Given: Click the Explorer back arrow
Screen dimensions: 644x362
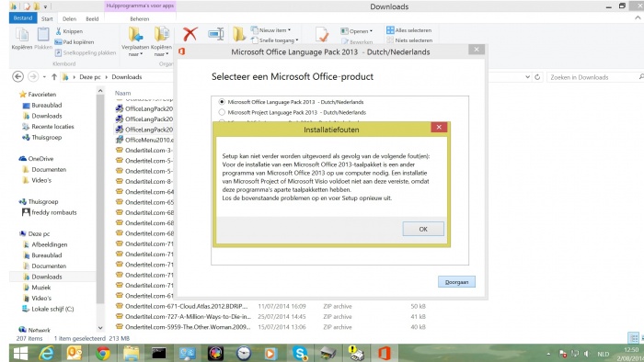Looking at the screenshot, I should [x=17, y=76].
